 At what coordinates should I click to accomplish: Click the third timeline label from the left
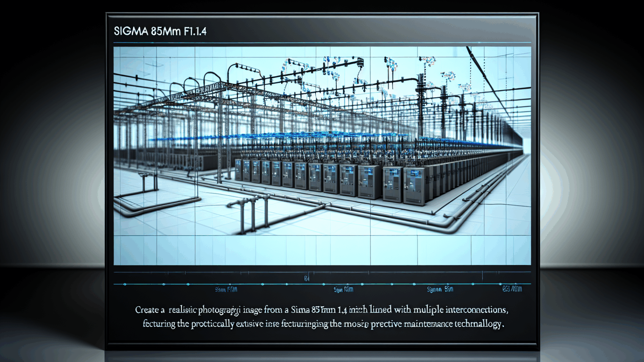(x=440, y=289)
